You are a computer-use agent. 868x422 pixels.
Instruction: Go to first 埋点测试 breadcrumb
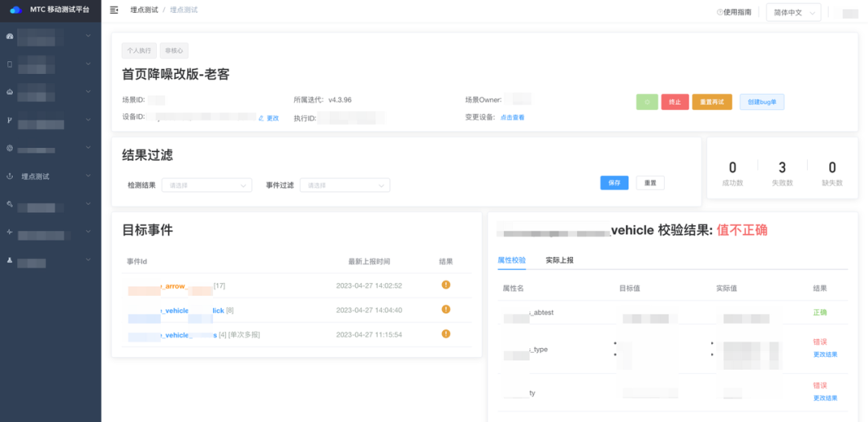point(144,10)
